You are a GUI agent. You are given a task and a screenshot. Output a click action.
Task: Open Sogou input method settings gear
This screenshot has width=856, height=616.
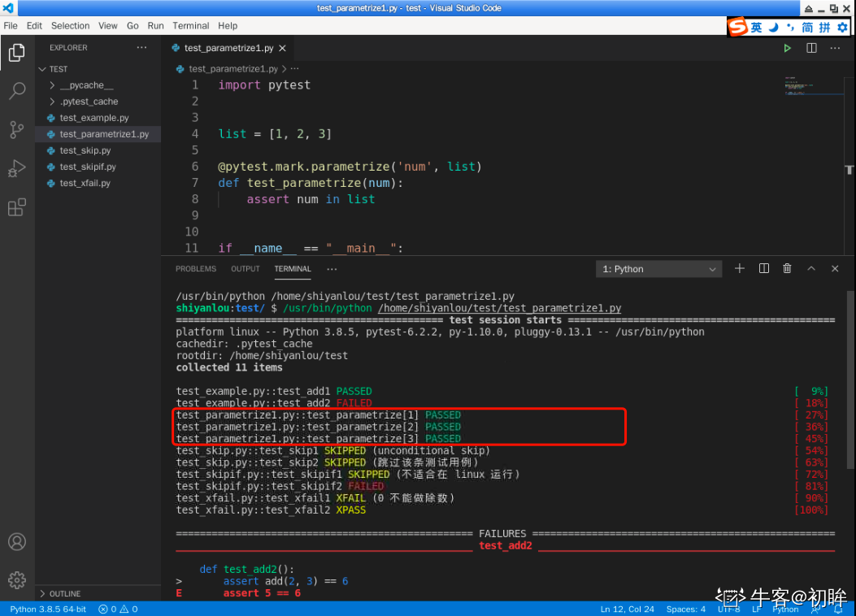point(843,28)
